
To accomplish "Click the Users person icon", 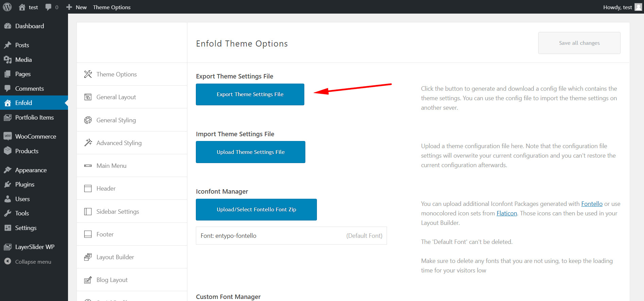I will click(x=7, y=199).
